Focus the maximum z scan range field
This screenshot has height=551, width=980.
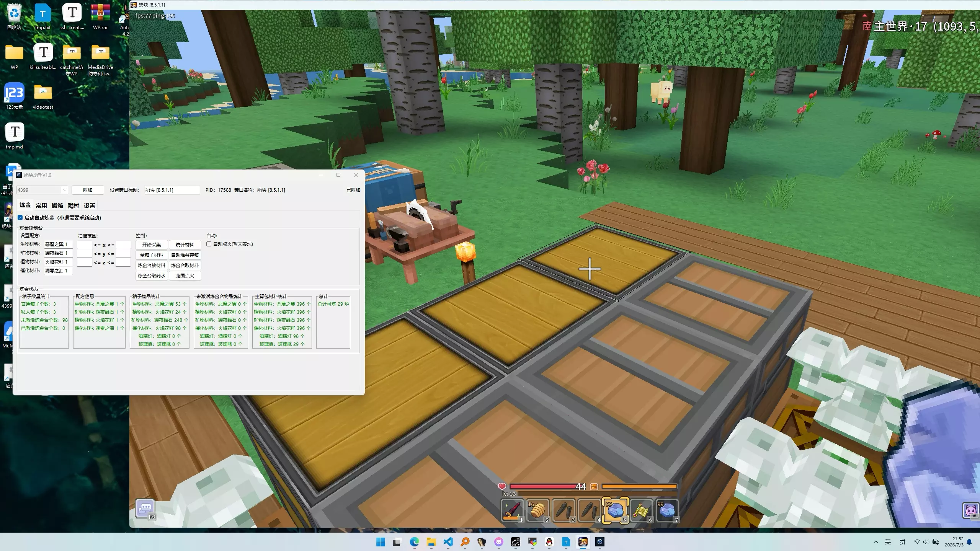[123, 262]
